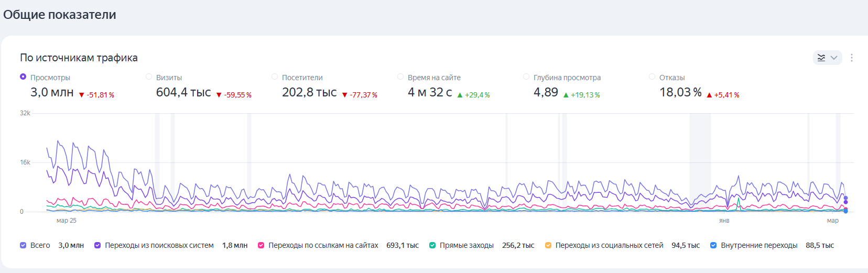
Task: Toggle Переходы из социальных сетей checkbox
Action: point(548,245)
